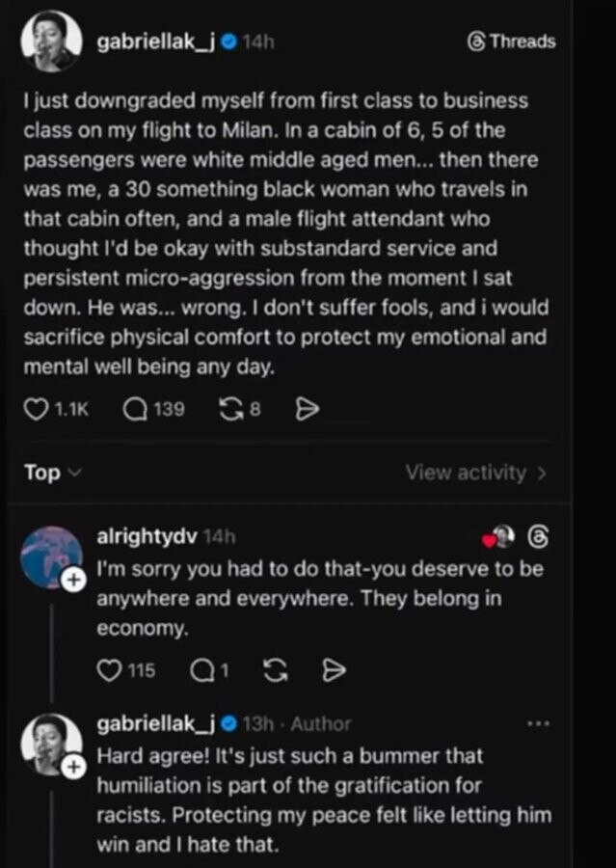Expand the View activity chevron arrow

(x=542, y=473)
